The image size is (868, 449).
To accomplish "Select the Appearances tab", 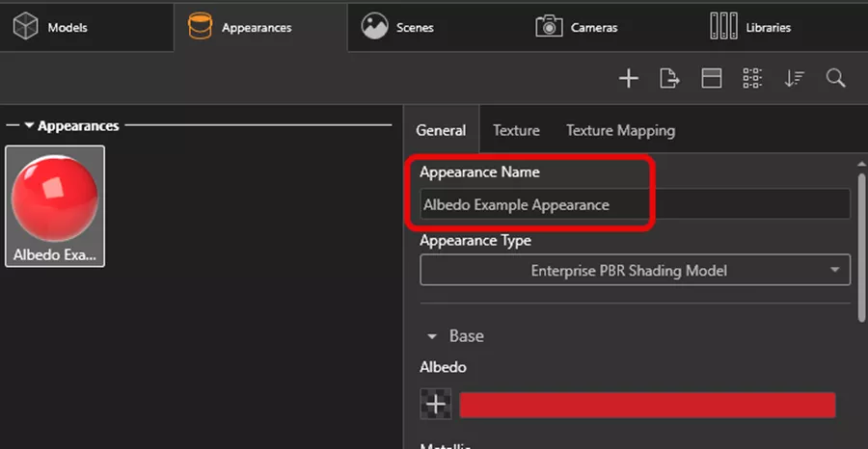I will tap(243, 27).
